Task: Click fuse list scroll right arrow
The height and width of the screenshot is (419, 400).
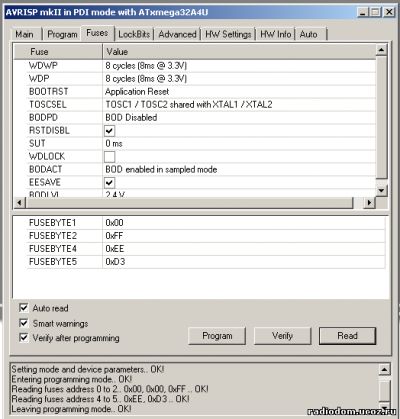Action: point(369,202)
